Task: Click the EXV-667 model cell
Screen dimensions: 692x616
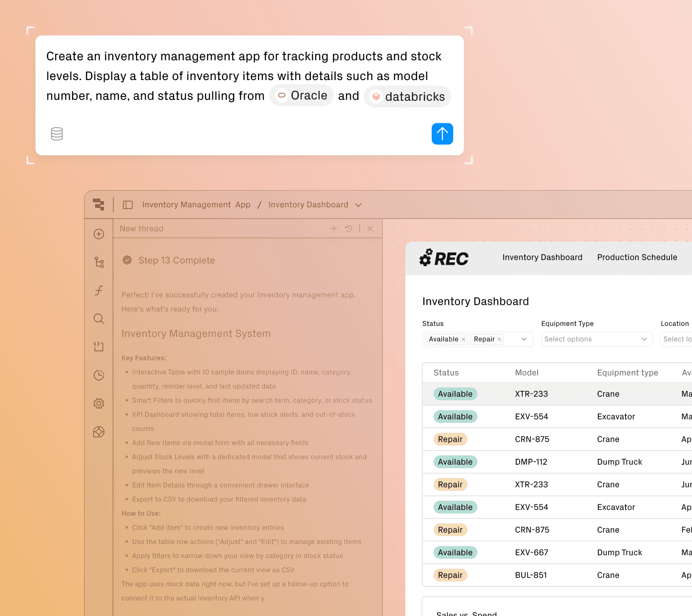Action: tap(531, 552)
